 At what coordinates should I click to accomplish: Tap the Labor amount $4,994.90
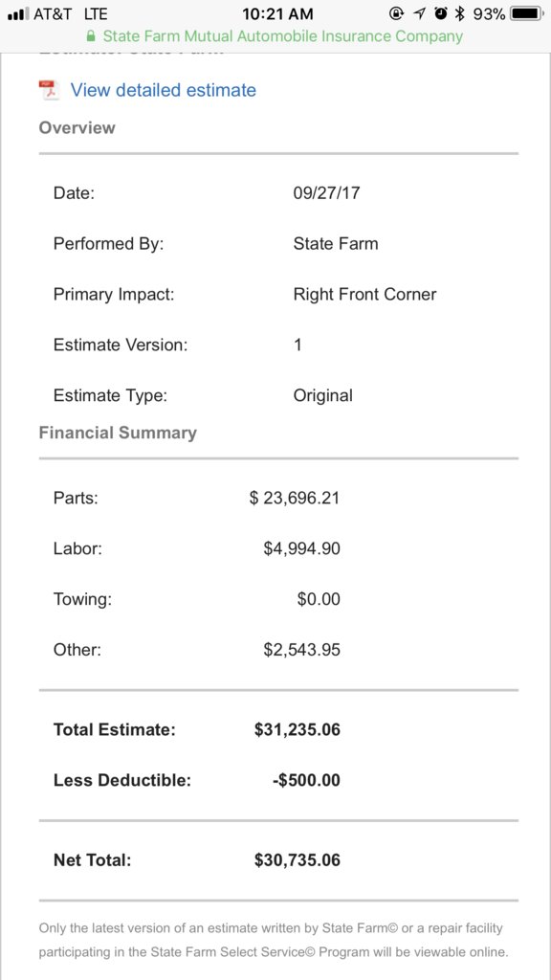point(301,548)
